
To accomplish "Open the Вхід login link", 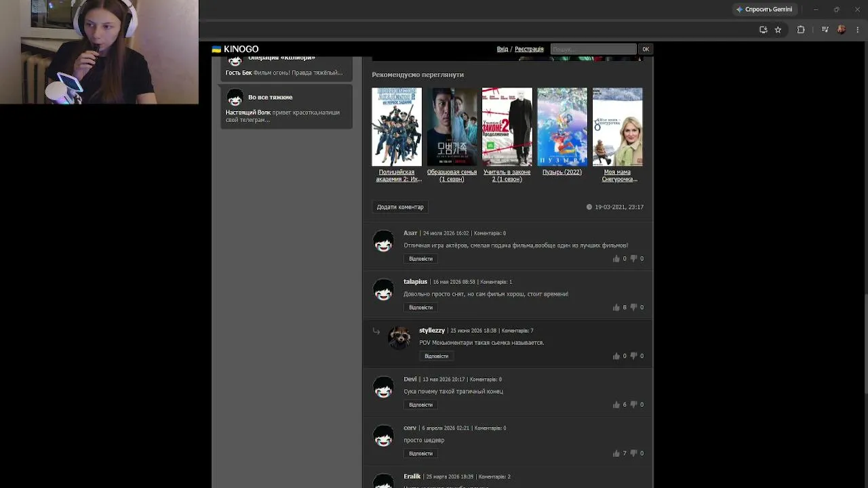I will [x=502, y=49].
